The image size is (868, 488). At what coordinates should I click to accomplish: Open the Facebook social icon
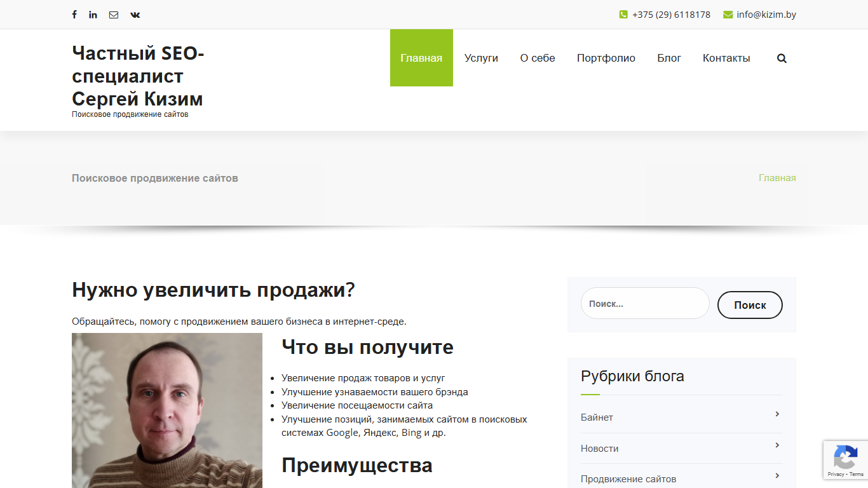pyautogui.click(x=74, y=15)
